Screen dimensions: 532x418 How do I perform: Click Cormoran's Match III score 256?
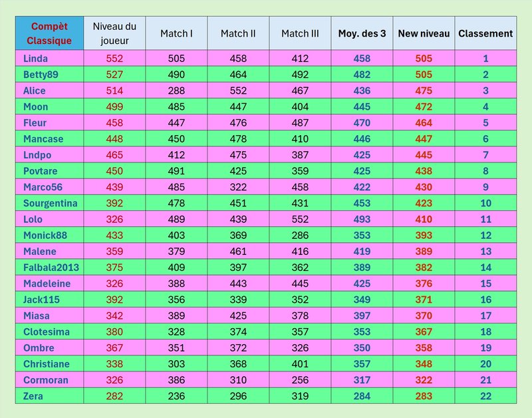point(301,380)
